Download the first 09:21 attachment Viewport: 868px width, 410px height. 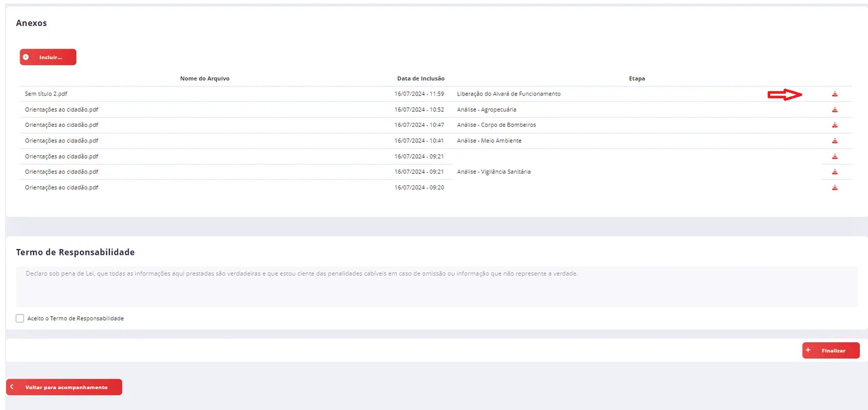click(x=834, y=156)
